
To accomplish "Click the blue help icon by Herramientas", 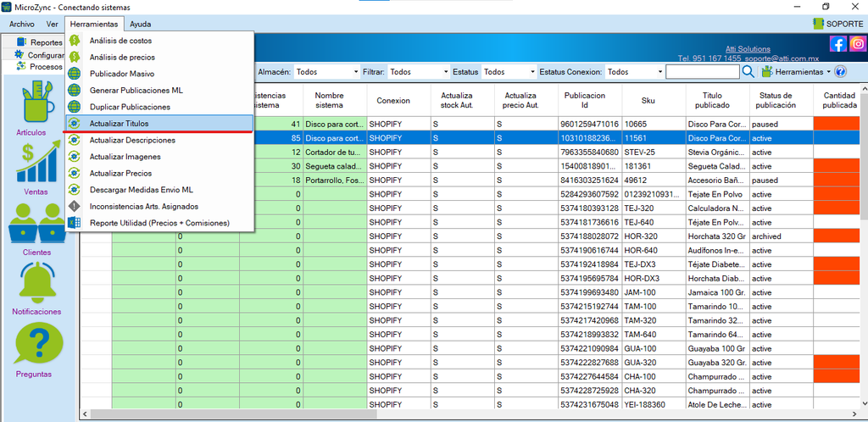I will (x=840, y=71).
